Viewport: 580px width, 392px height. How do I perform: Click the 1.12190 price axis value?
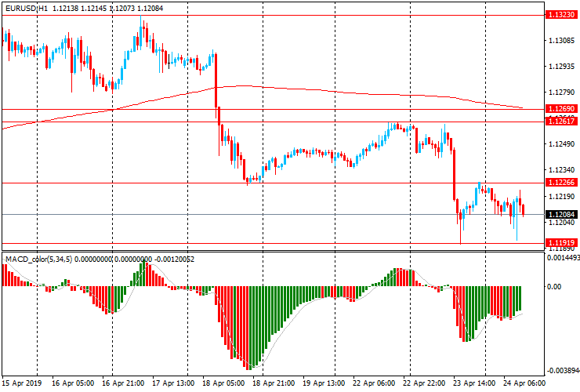coord(561,196)
